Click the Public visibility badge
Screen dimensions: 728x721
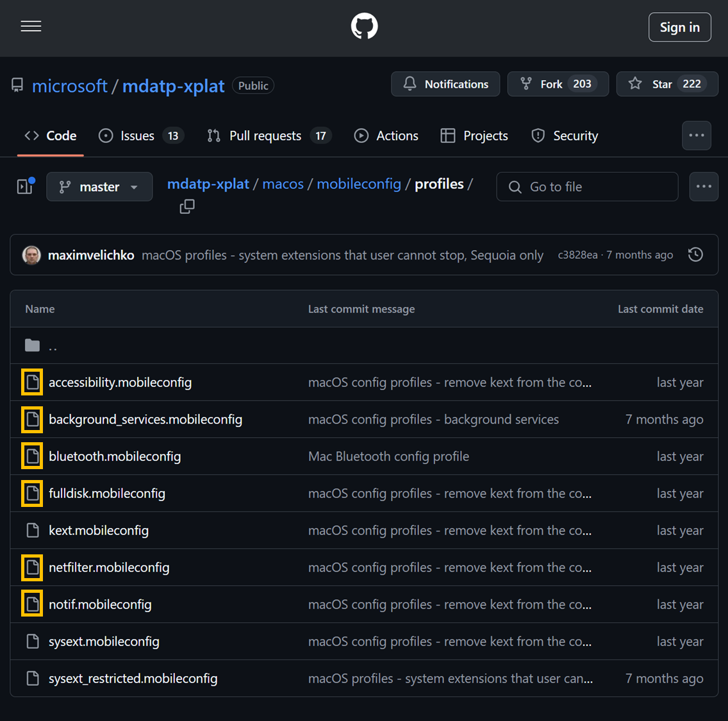(x=253, y=85)
